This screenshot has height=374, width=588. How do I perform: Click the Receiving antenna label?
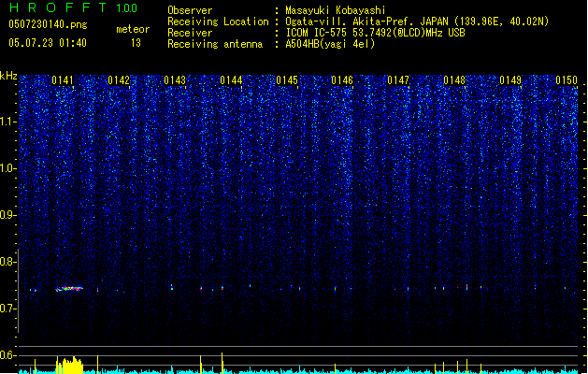point(215,44)
